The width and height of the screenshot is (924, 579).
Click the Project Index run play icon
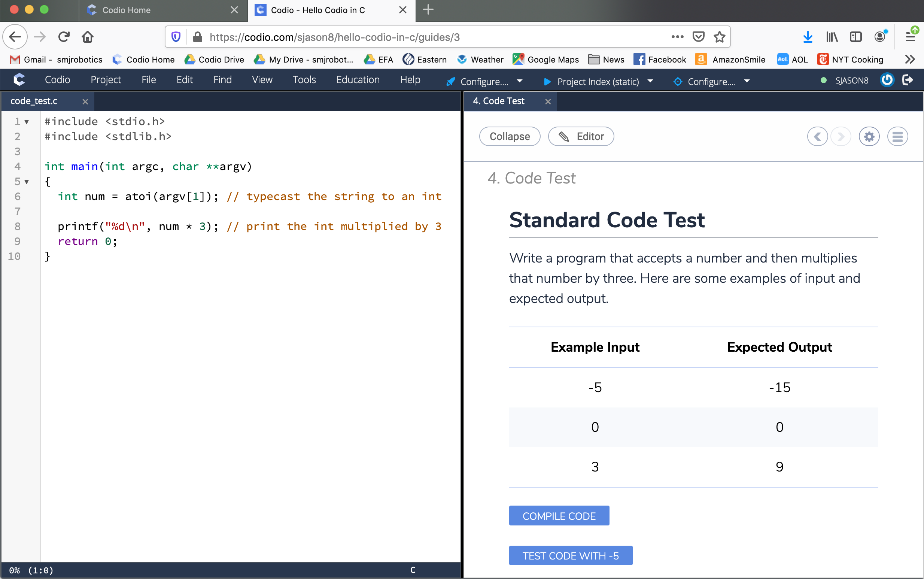pos(547,82)
